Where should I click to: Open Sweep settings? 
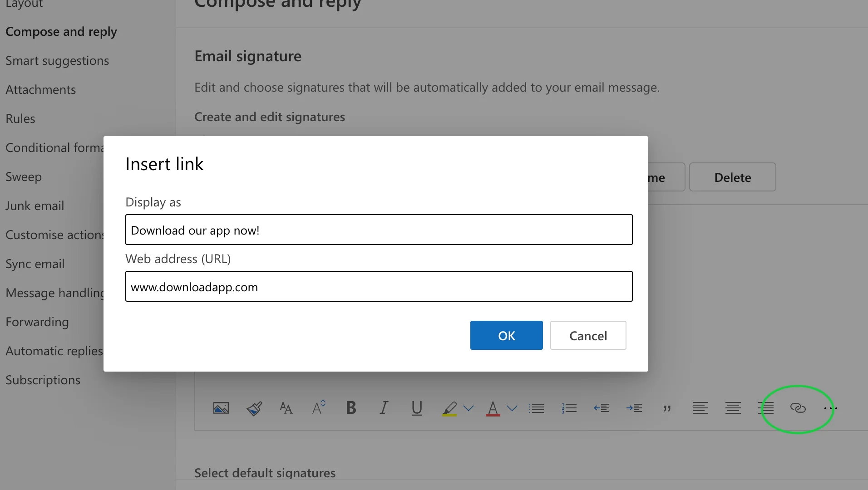point(24,177)
